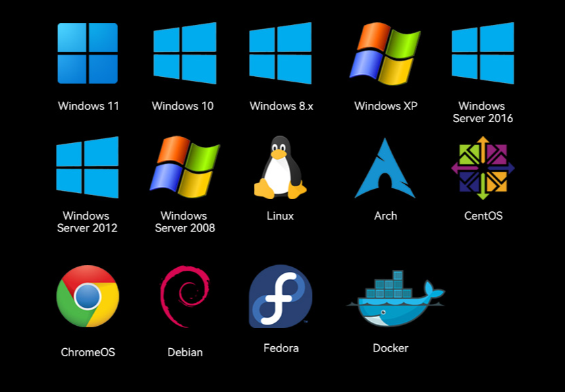Choose the Windows 8.x icon
The image size is (565, 392).
click(x=280, y=53)
